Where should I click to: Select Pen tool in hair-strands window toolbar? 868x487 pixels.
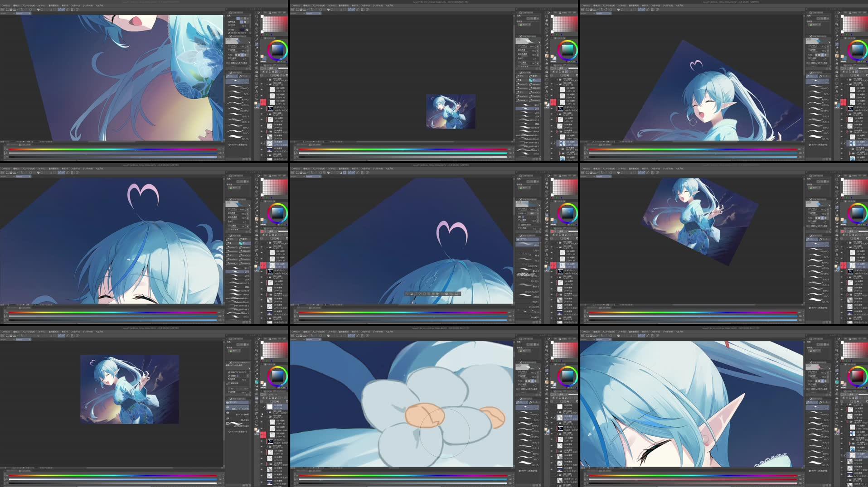257,43
